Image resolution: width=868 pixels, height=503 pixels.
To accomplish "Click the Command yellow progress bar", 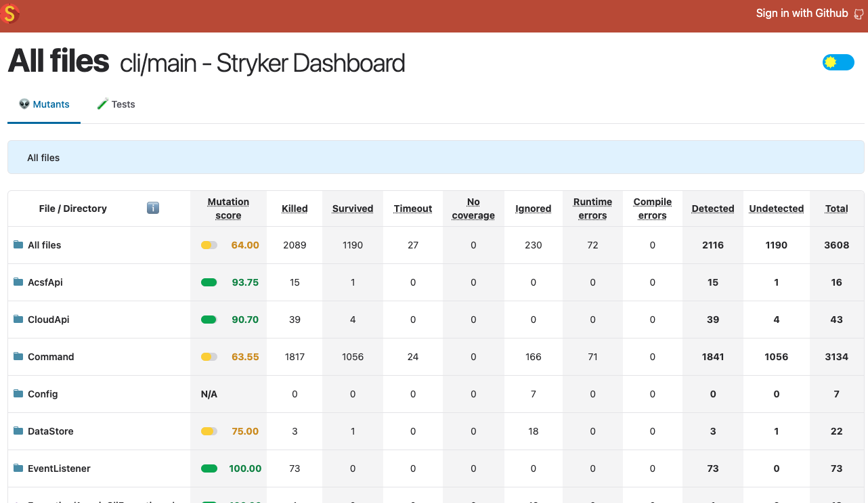I will point(209,357).
